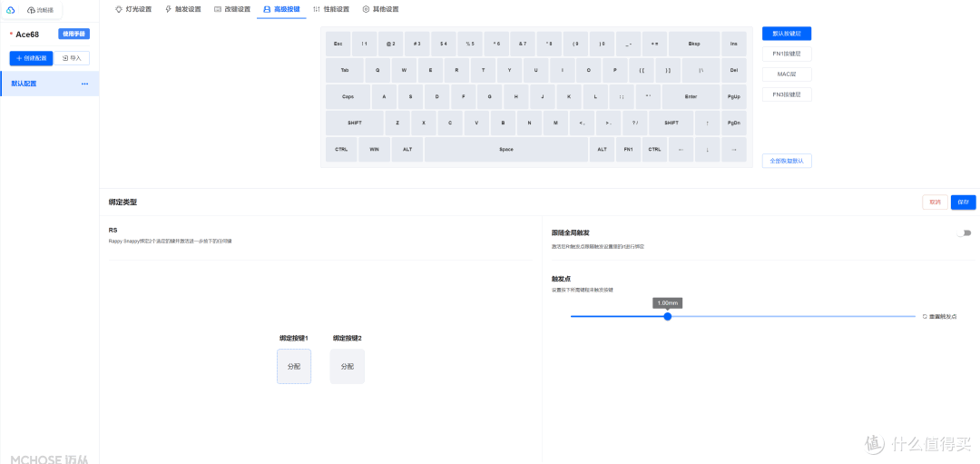Select the '? /' key

pyautogui.click(x=635, y=123)
